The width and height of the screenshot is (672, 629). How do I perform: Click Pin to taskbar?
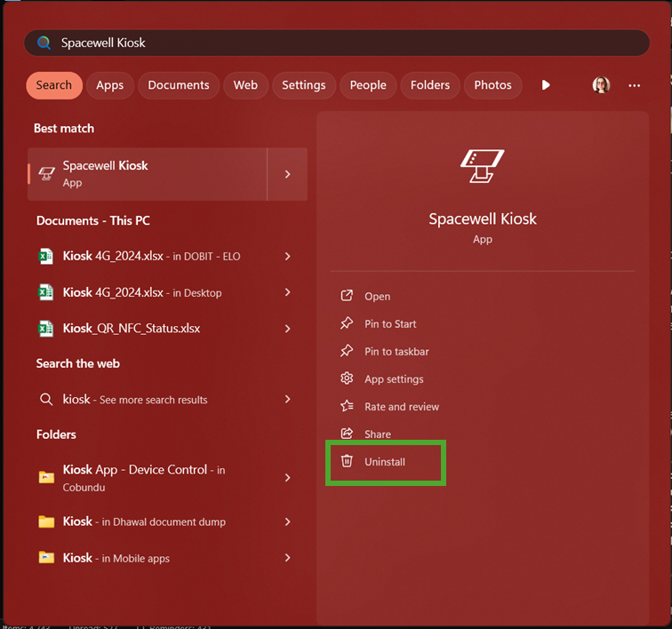(396, 352)
